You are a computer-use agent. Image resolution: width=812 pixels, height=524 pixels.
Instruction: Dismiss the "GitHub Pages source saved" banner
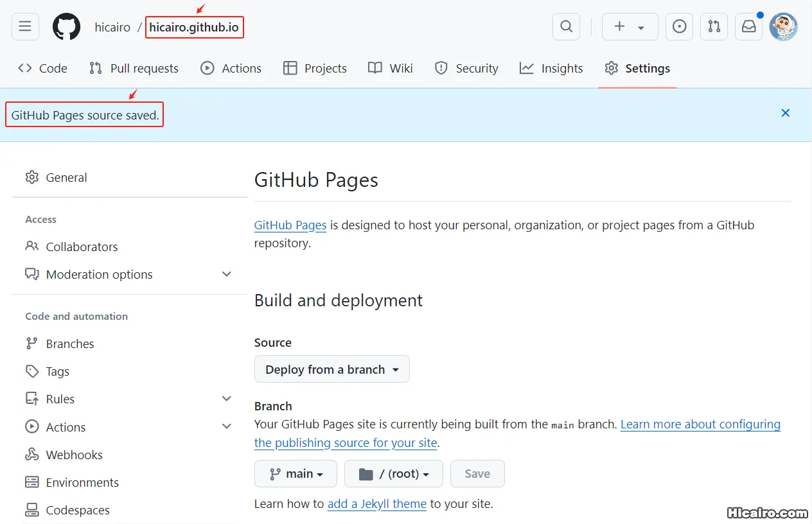coord(785,112)
